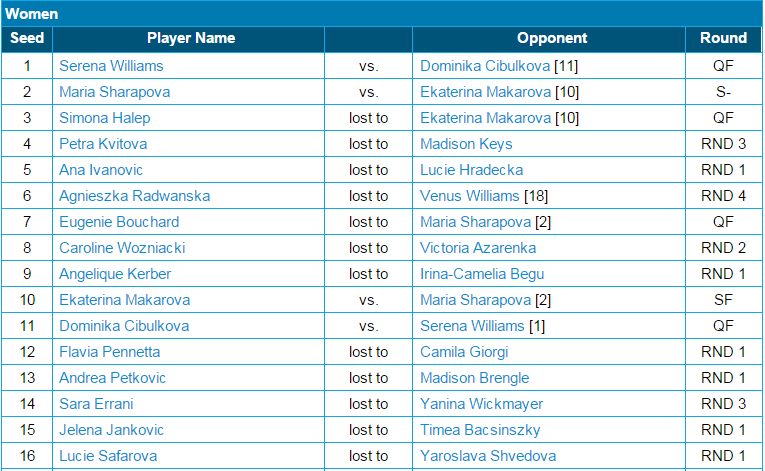Open Eugenie Bouchard player link
The image size is (765, 471).
tap(119, 222)
